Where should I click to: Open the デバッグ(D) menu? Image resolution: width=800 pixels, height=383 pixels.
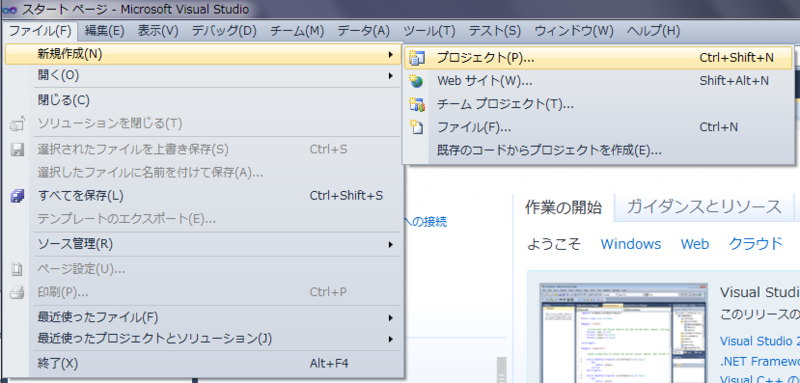click(224, 31)
